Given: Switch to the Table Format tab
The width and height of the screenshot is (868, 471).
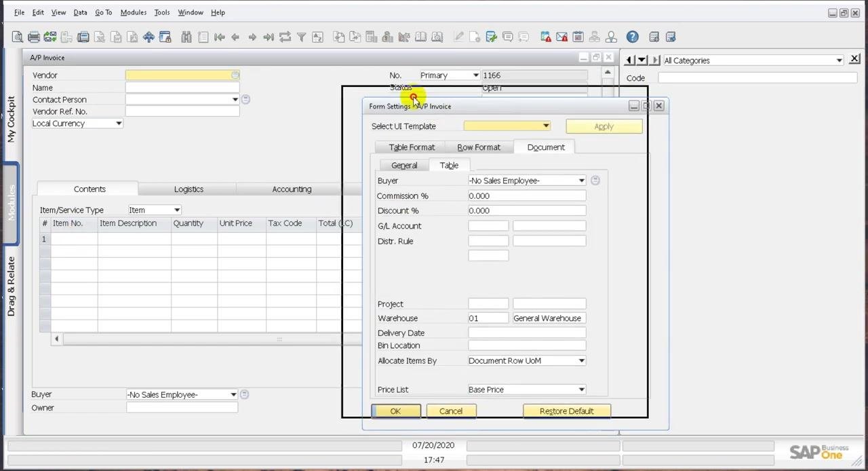Looking at the screenshot, I should tap(412, 147).
